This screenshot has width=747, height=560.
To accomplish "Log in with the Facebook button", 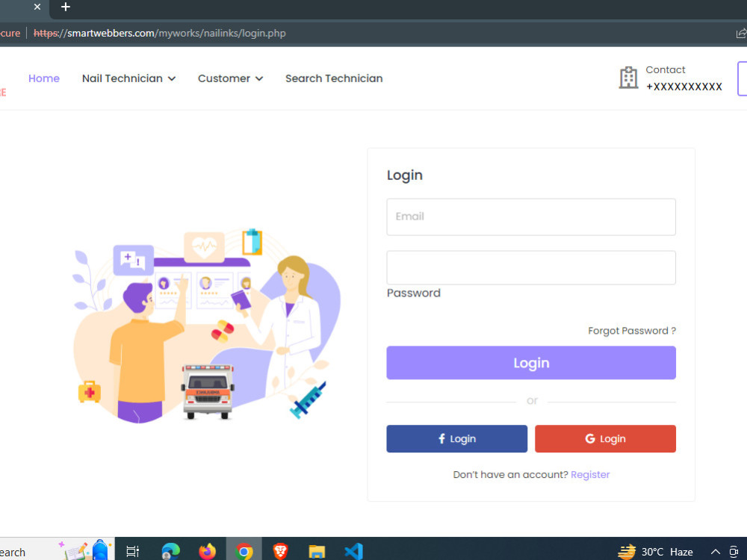I will click(457, 438).
